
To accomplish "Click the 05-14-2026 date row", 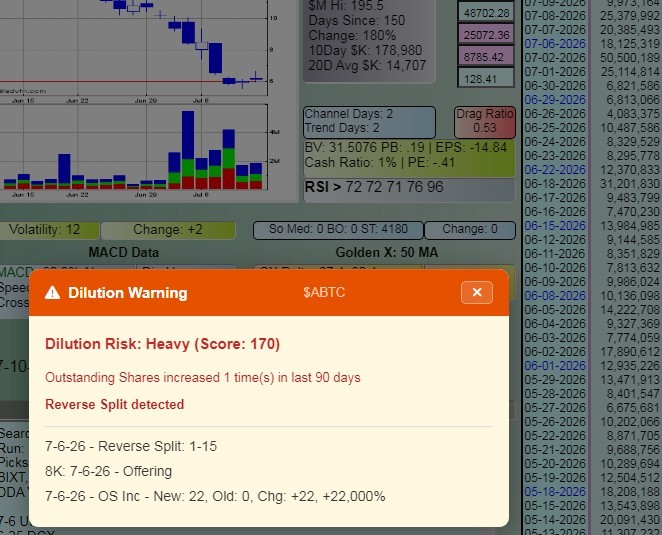I will click(555, 519).
